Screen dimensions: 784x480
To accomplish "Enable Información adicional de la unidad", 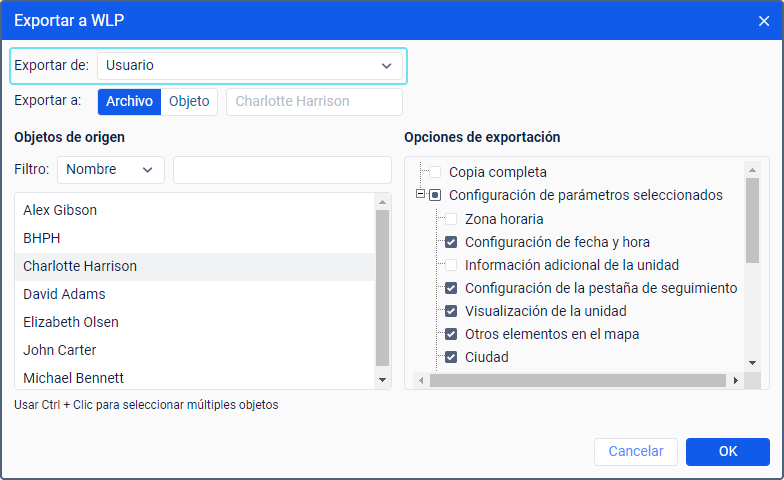I will [x=451, y=265].
